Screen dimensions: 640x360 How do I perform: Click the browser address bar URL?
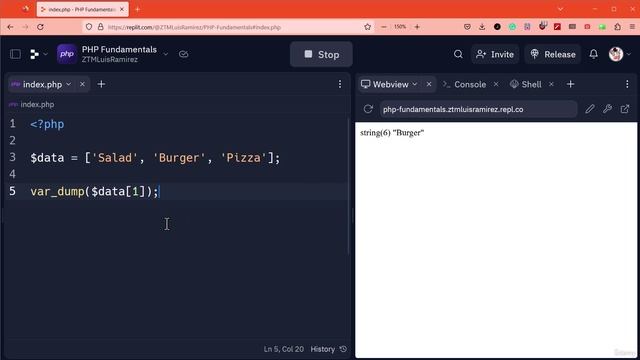click(194, 27)
